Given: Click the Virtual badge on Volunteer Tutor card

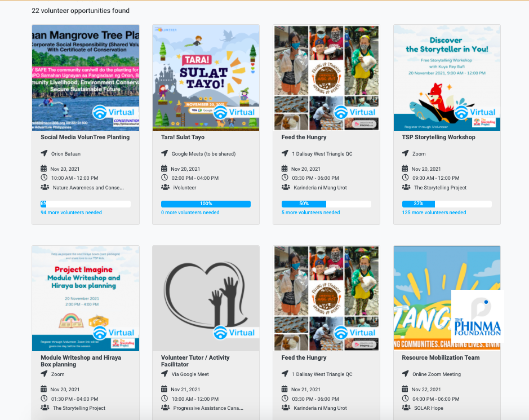Looking at the screenshot, I should [x=236, y=333].
